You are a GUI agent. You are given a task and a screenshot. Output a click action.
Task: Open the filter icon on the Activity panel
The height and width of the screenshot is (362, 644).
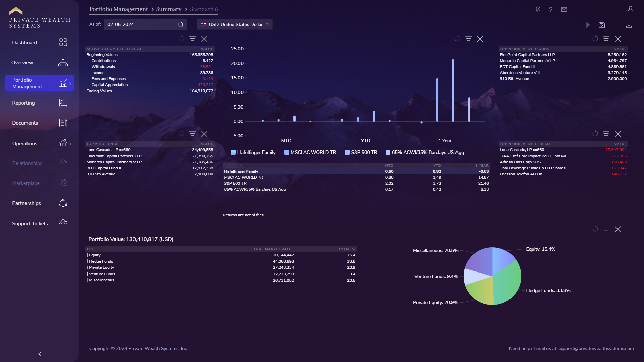[193, 39]
